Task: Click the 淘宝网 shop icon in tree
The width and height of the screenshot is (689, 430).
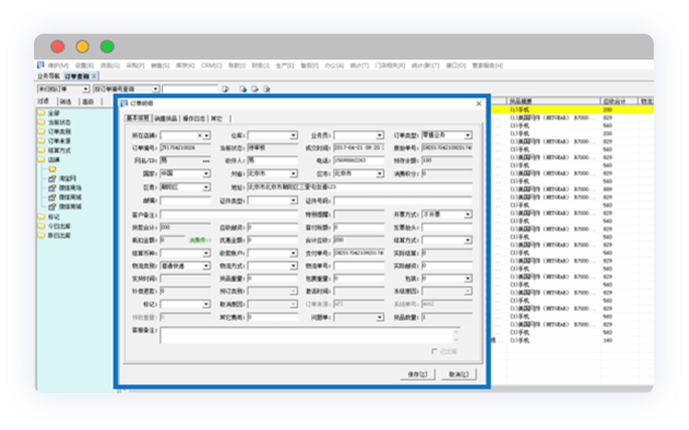Action: pyautogui.click(x=51, y=177)
